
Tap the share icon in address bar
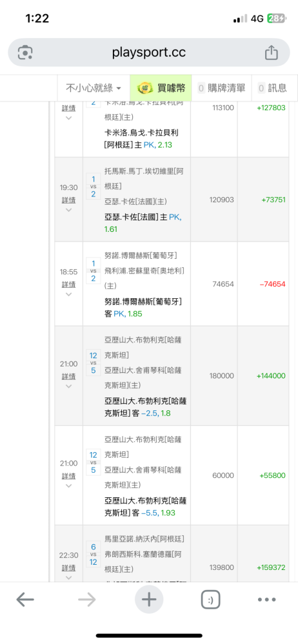[272, 53]
